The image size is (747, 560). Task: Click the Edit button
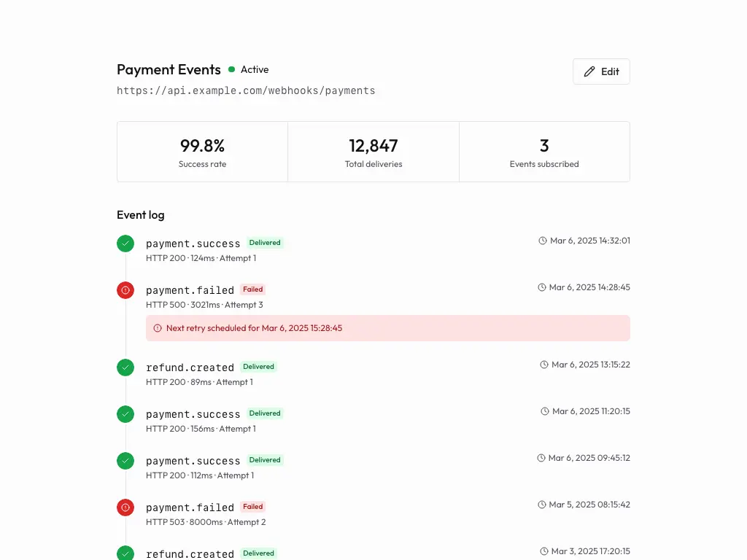(601, 71)
